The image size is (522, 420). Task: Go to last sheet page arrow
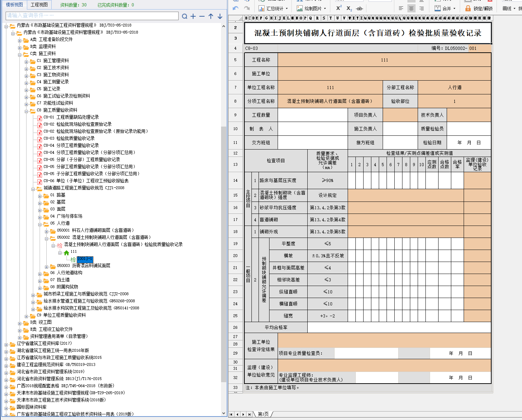coord(250,414)
